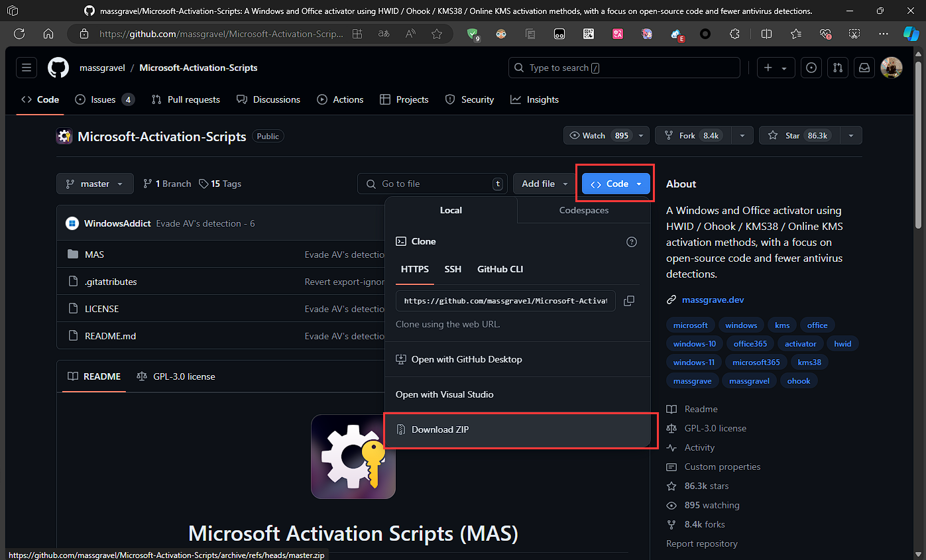Go to GitHub homepage via Octocat logo

click(58, 68)
